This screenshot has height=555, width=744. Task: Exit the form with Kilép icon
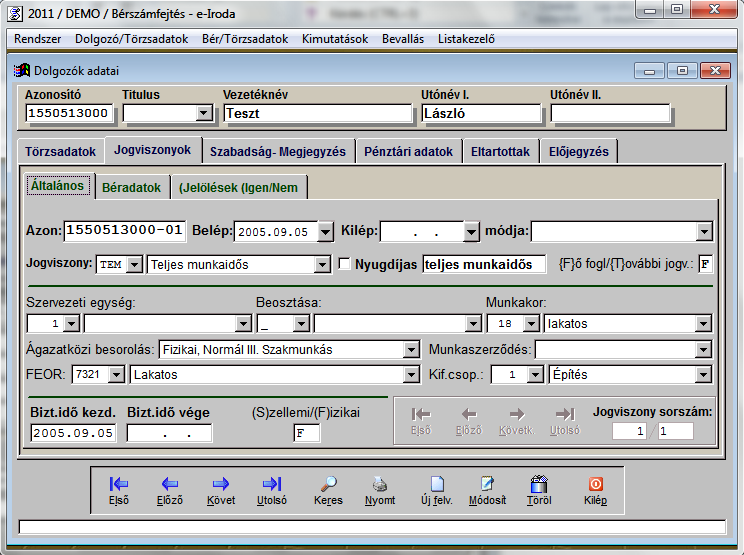(x=595, y=487)
